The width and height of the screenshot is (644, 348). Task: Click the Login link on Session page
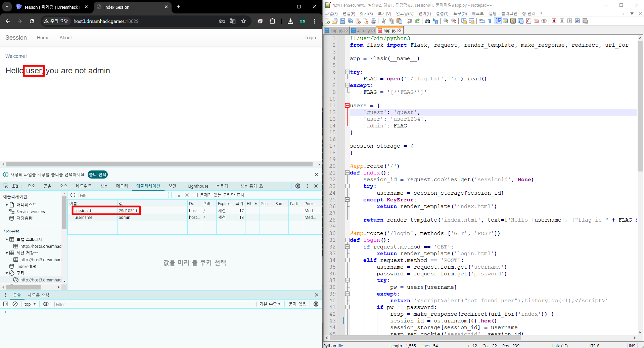(310, 38)
